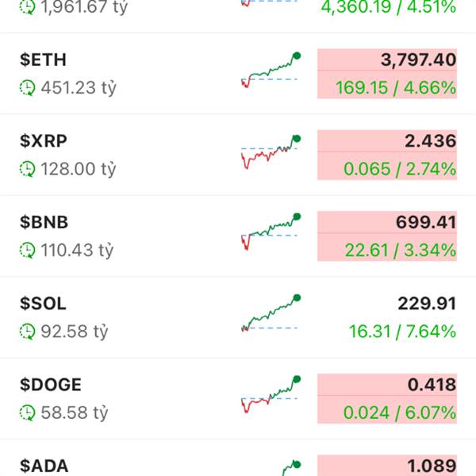The image size is (476, 476).
Task: Click the clock icon beside 92.58 tỷ
Action: click(x=27, y=332)
